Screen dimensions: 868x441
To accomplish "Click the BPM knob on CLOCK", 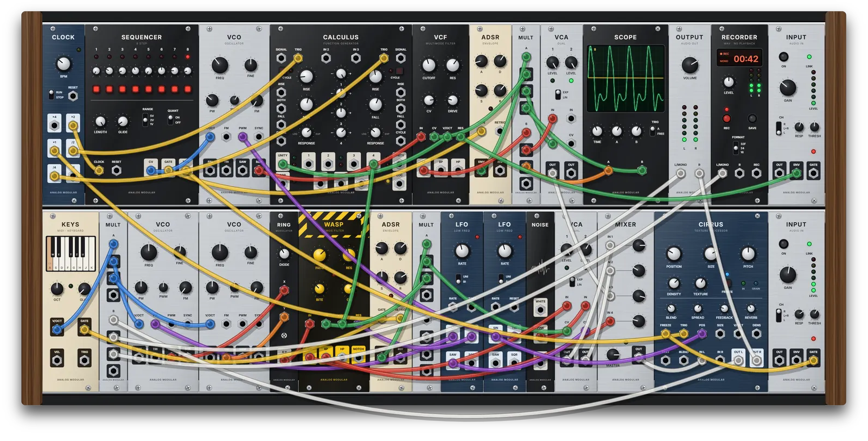I will 63,64.
